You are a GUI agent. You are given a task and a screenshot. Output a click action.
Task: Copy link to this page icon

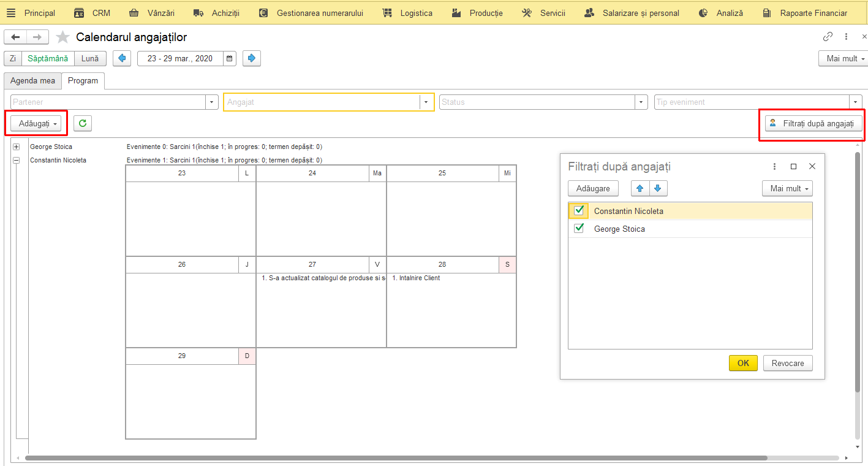[x=828, y=36]
